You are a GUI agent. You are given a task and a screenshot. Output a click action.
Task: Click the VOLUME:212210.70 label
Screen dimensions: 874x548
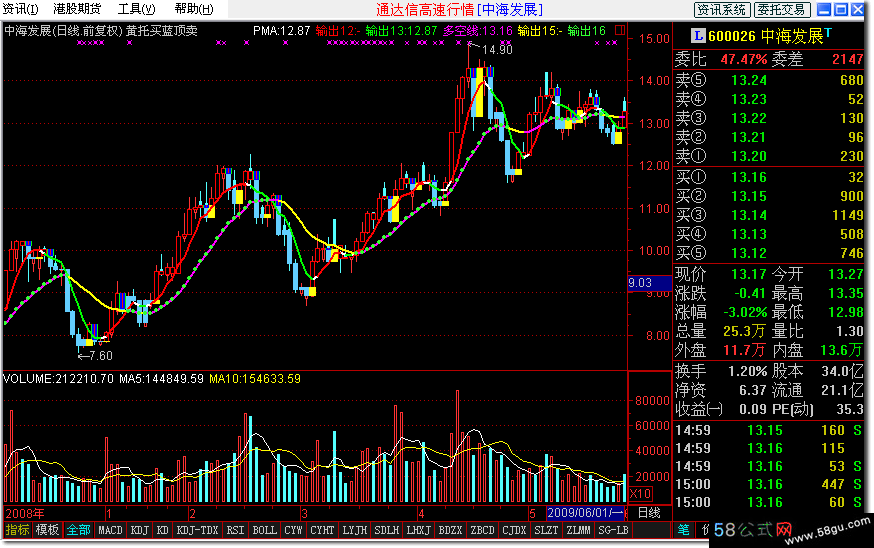point(58,379)
